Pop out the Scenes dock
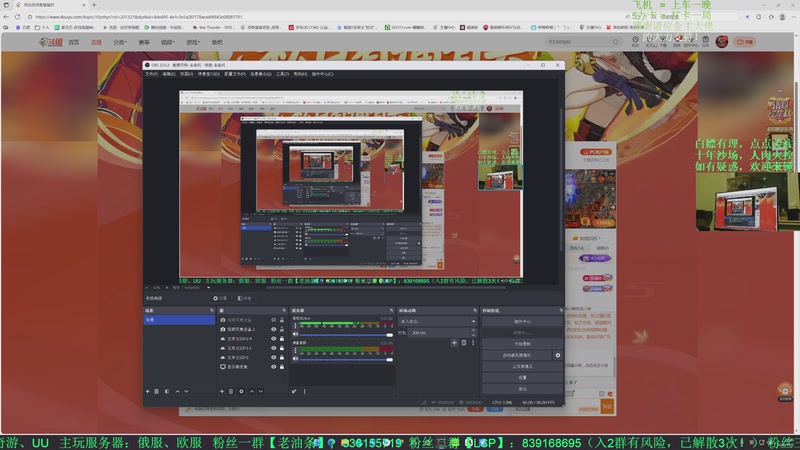The width and height of the screenshot is (800, 450). (x=212, y=310)
